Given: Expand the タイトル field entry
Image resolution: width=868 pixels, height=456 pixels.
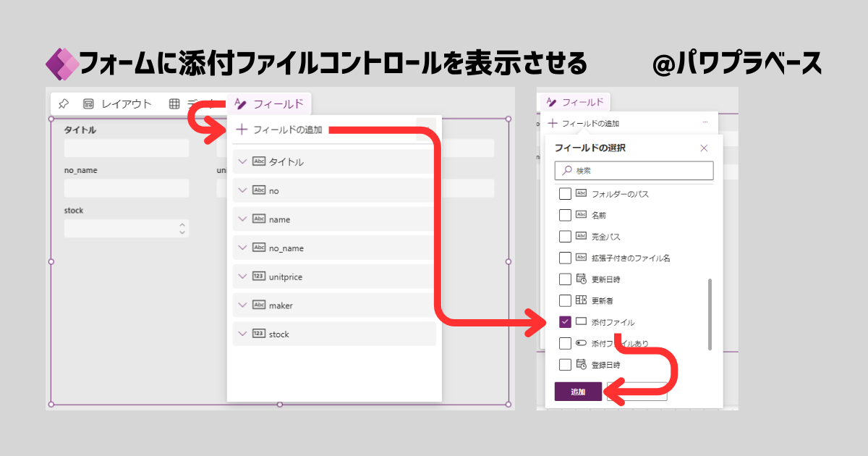Looking at the screenshot, I should click(x=242, y=161).
